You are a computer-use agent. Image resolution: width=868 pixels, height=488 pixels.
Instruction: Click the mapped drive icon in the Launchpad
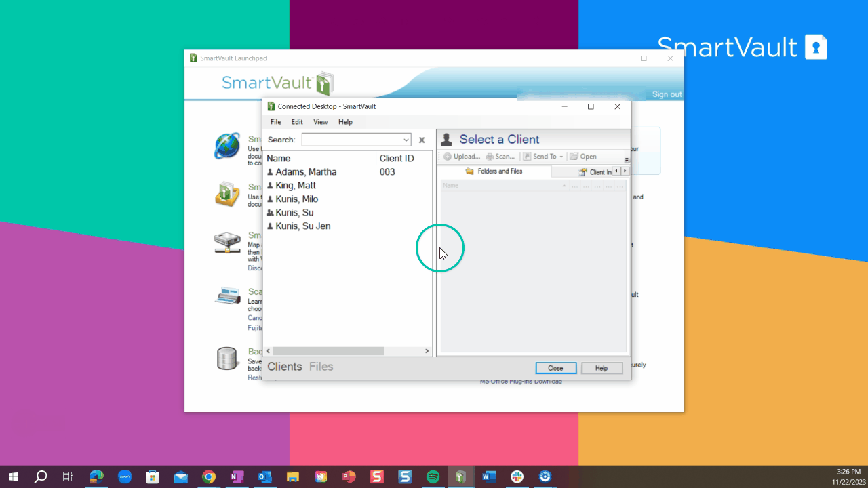coord(227,243)
